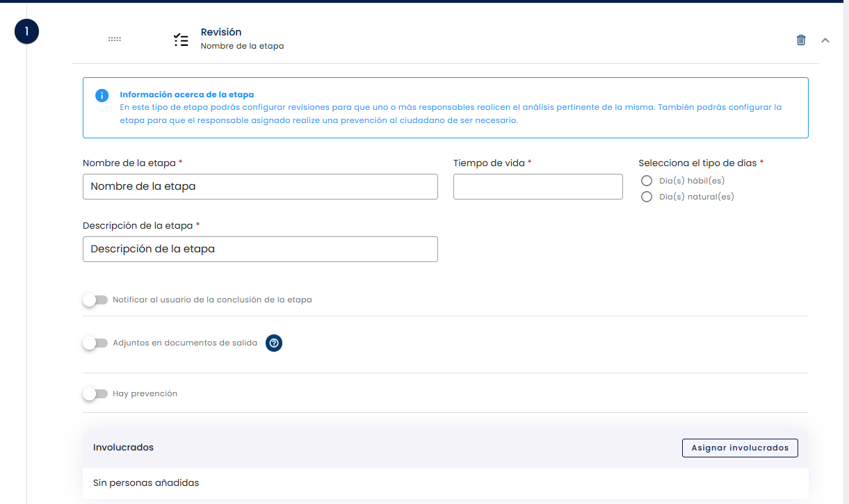Click the blue info icon in banner
The image size is (849, 504).
[x=102, y=95]
